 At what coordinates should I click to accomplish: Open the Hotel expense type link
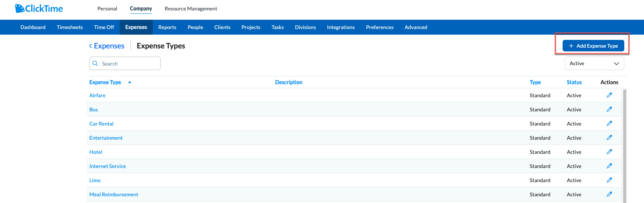coord(96,152)
